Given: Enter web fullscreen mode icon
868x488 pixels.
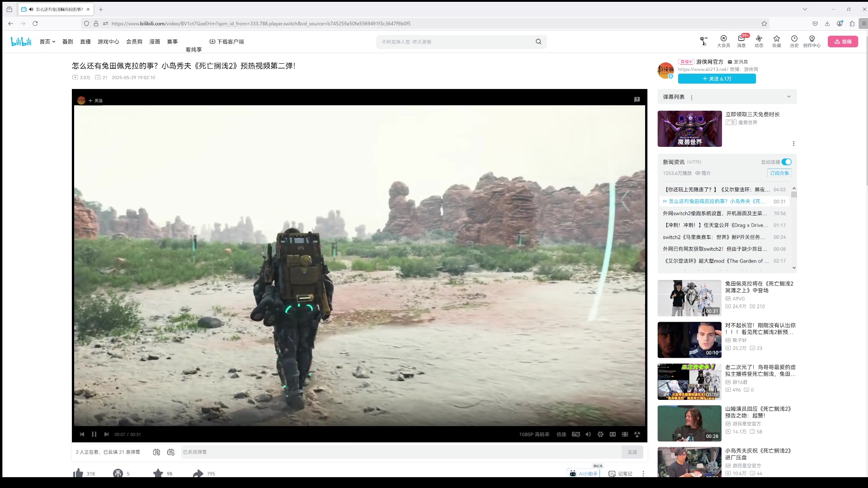Looking at the screenshot, I should pyautogui.click(x=625, y=434).
